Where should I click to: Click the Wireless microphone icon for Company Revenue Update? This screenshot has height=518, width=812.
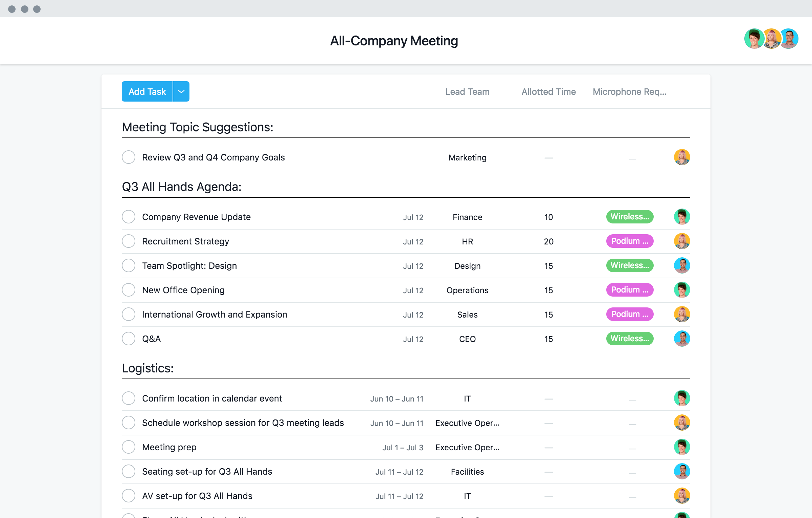tap(629, 216)
